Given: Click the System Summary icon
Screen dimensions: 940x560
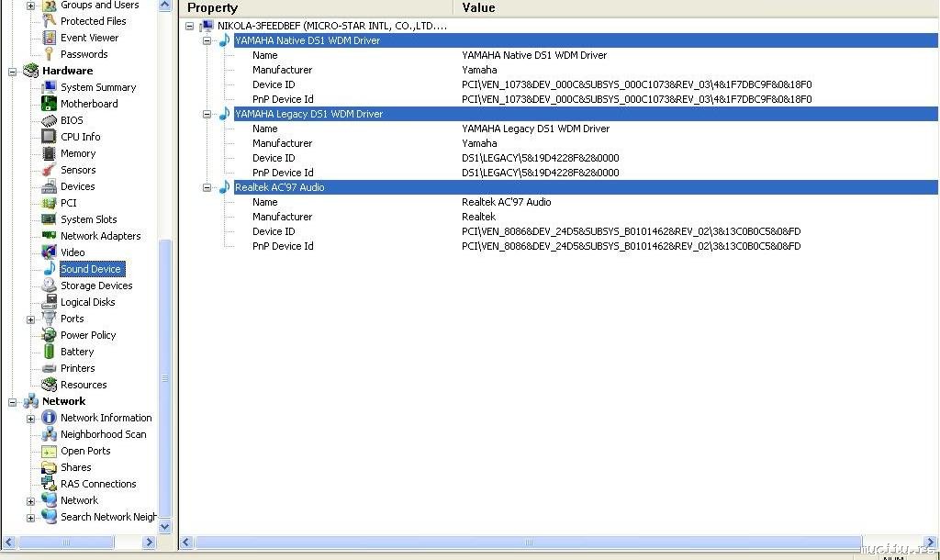Looking at the screenshot, I should tap(50, 87).
